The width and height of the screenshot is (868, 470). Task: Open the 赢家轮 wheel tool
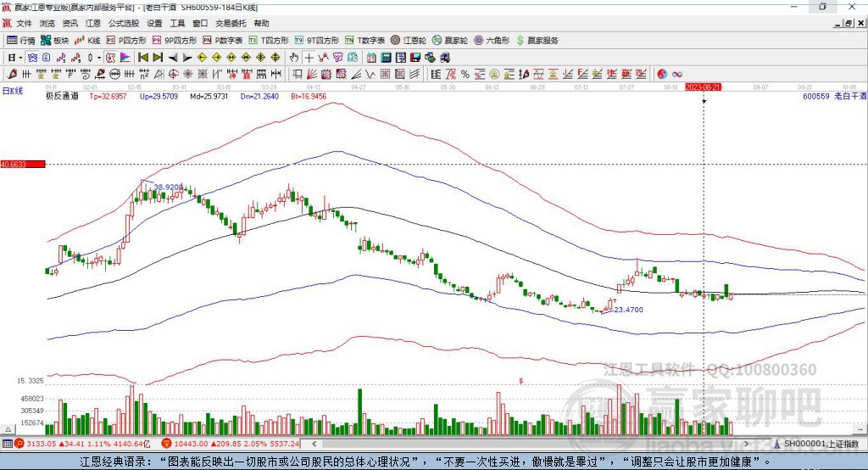(x=450, y=41)
